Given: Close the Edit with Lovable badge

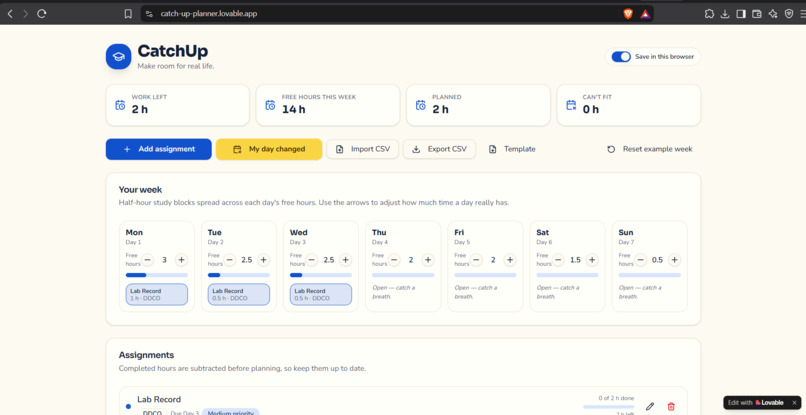Looking at the screenshot, I should (794, 403).
